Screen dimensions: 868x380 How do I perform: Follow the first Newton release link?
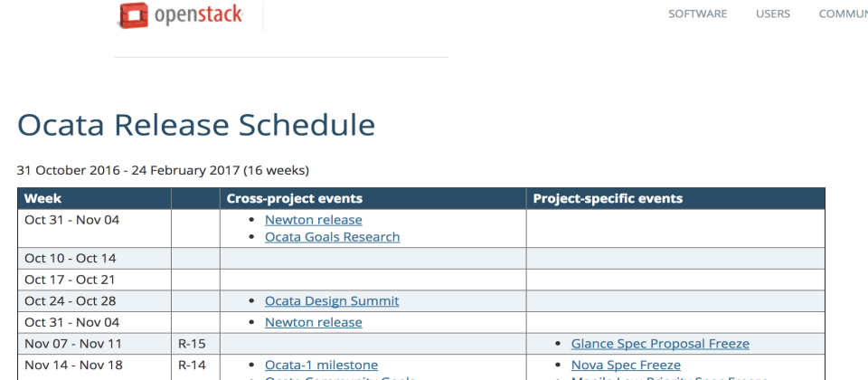[314, 220]
